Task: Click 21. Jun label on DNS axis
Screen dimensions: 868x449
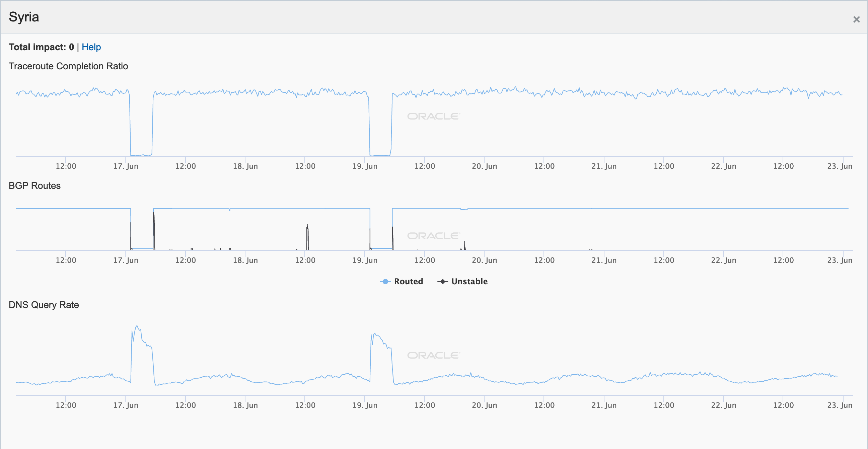Action: [x=604, y=405]
